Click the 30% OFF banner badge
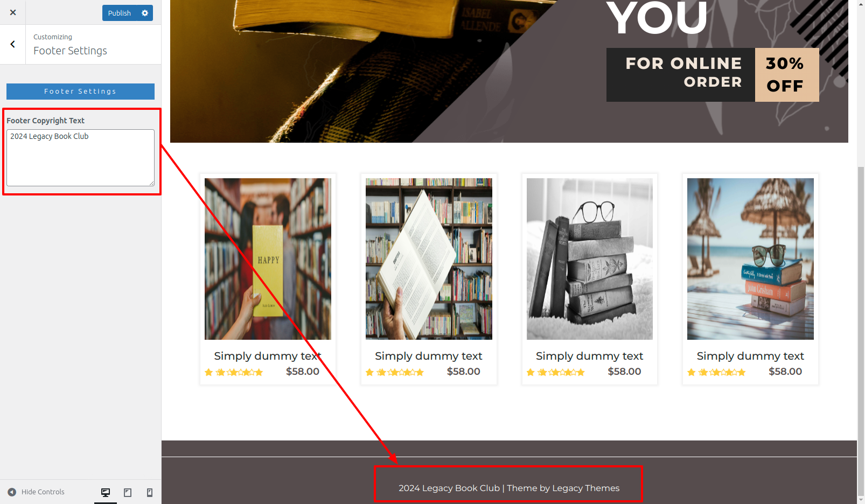 [x=787, y=75]
